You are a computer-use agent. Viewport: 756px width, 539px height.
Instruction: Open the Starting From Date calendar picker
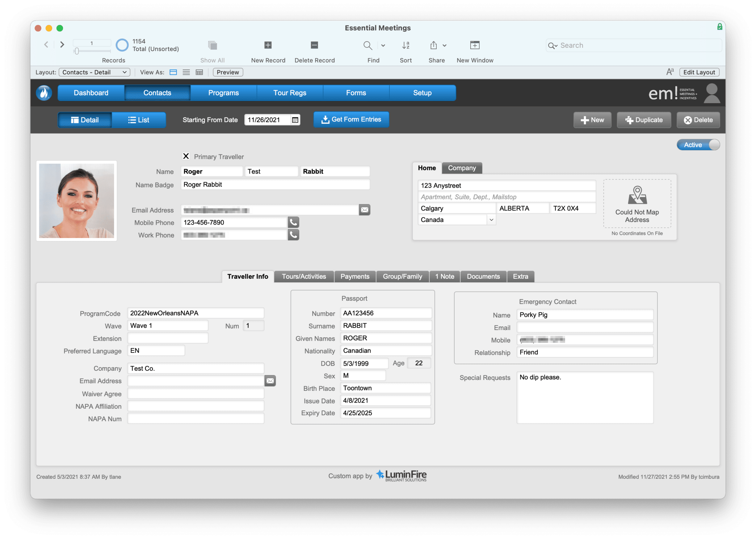(x=295, y=120)
